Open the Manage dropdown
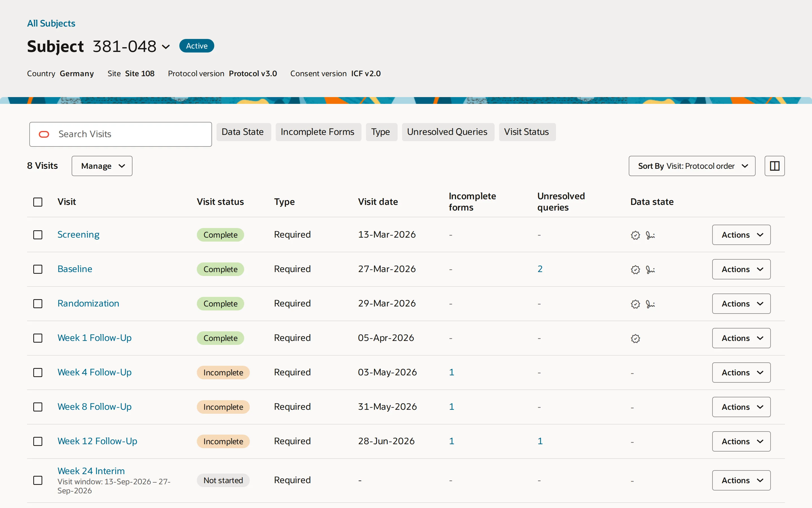Image resolution: width=812 pixels, height=508 pixels. point(102,166)
